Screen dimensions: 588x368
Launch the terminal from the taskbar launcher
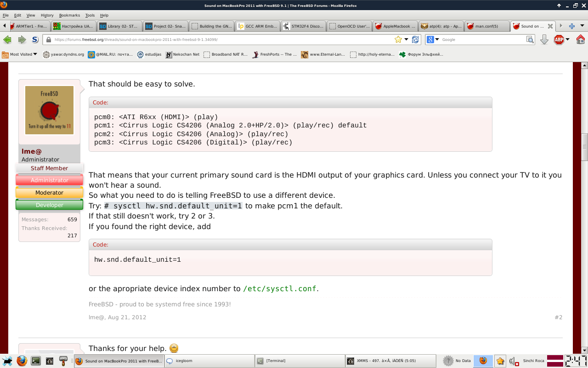tap(35, 361)
